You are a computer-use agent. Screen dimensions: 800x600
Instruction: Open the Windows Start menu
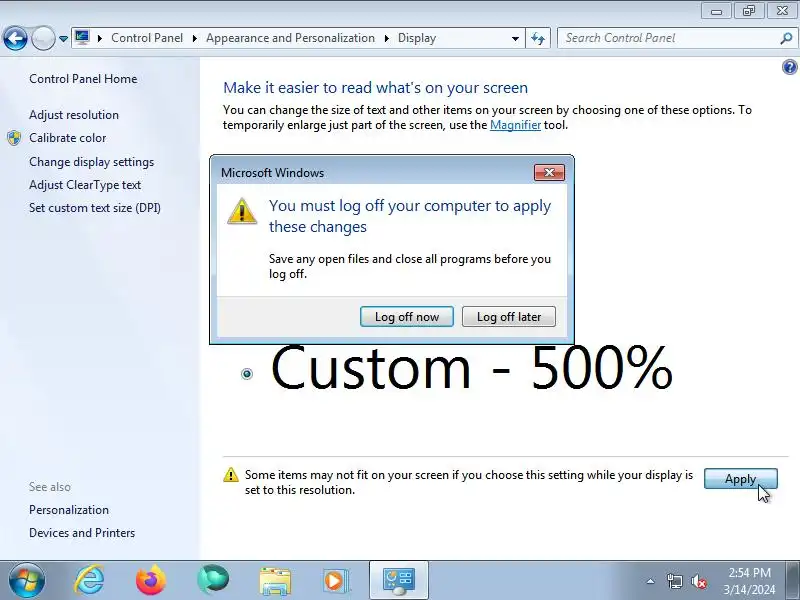[x=27, y=580]
